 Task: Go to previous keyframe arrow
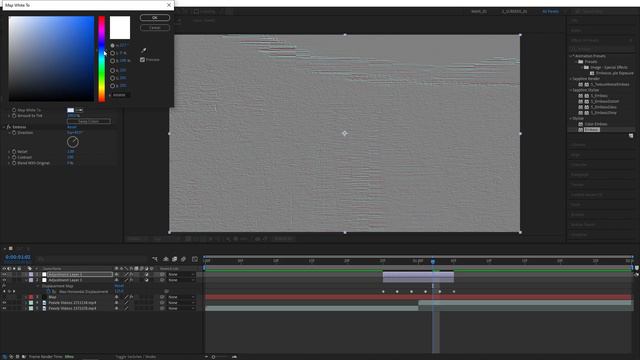click(x=4, y=291)
